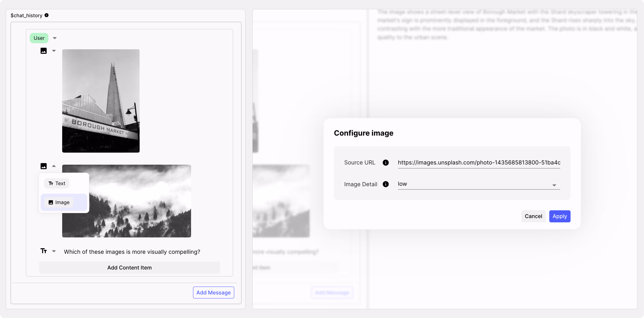This screenshot has width=644, height=318.
Task: Click the Add Content Item button
Action: 129,267
